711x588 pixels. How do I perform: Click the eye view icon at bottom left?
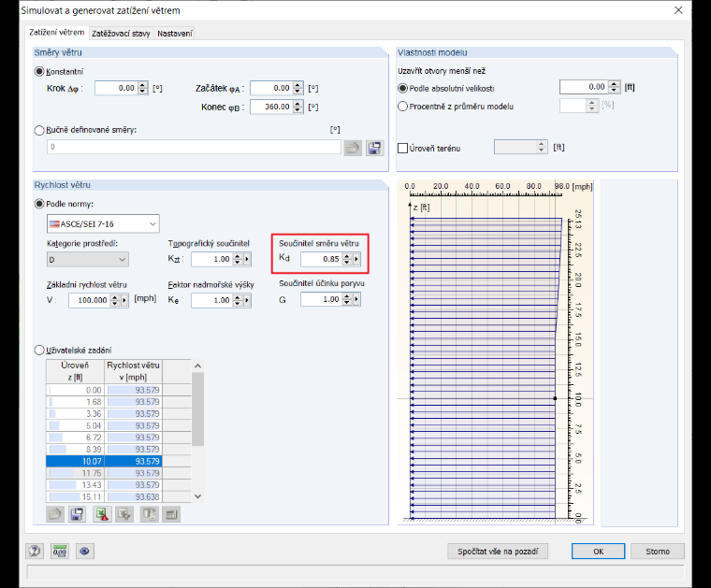[x=84, y=552]
